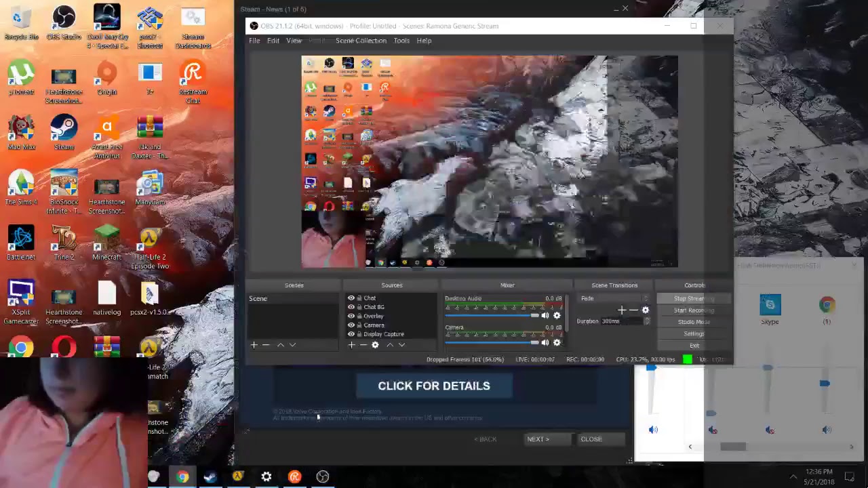The image size is (868, 488).
Task: Add a new source with plus icon
Action: click(351, 345)
